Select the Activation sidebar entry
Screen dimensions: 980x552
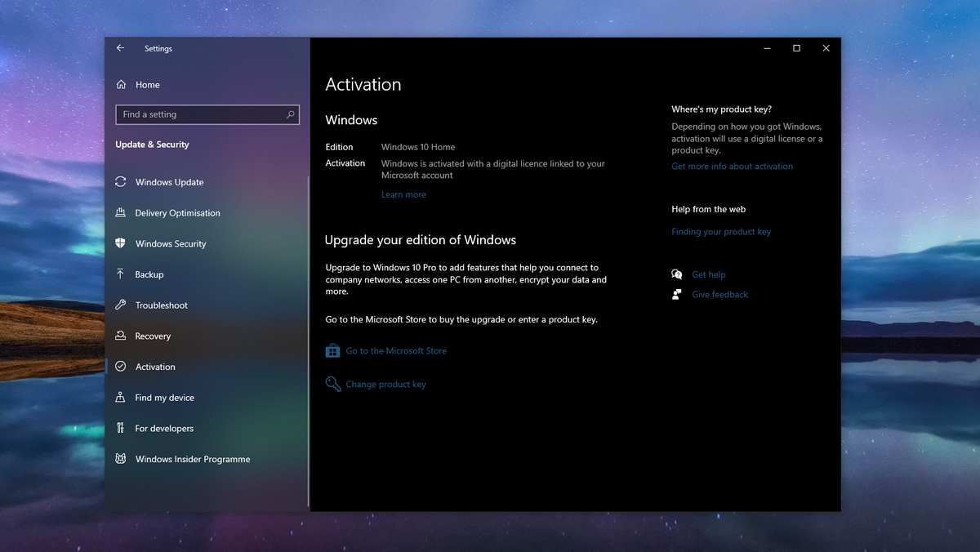154,367
